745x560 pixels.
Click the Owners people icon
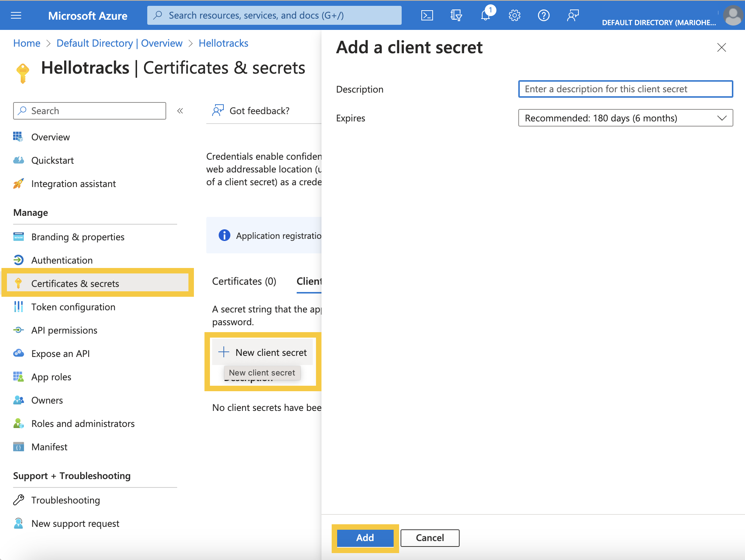(18, 400)
